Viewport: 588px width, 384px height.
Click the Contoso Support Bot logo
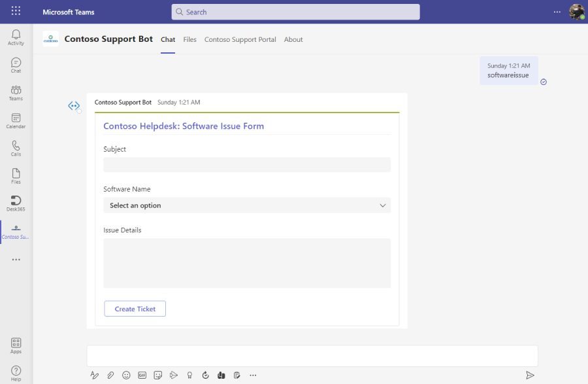50,39
